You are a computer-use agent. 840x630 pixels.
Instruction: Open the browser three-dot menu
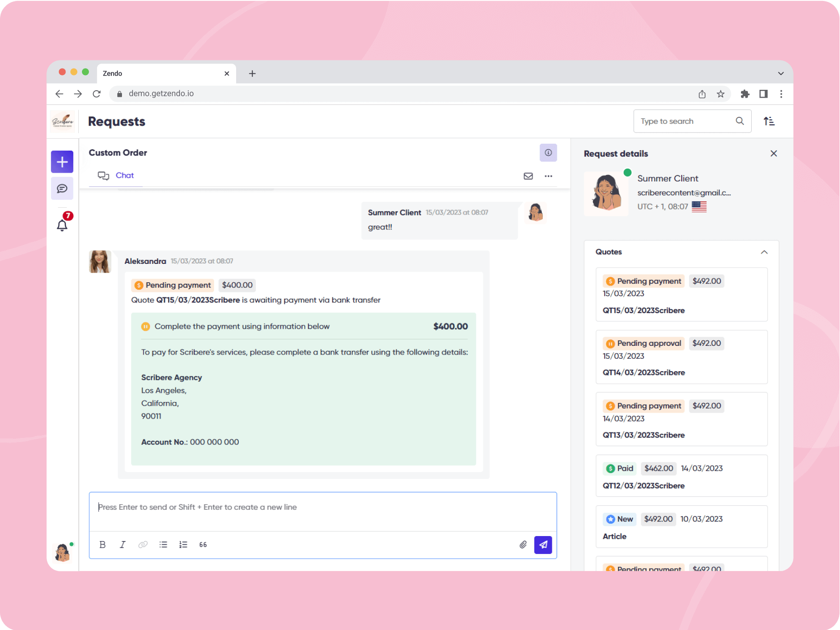[x=781, y=94]
